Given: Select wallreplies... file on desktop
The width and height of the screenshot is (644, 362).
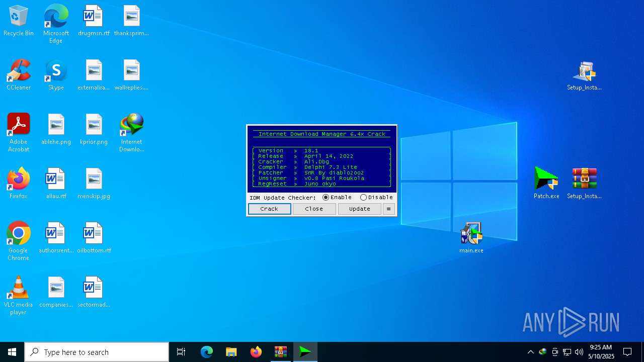Looking at the screenshot, I should pyautogui.click(x=131, y=75).
